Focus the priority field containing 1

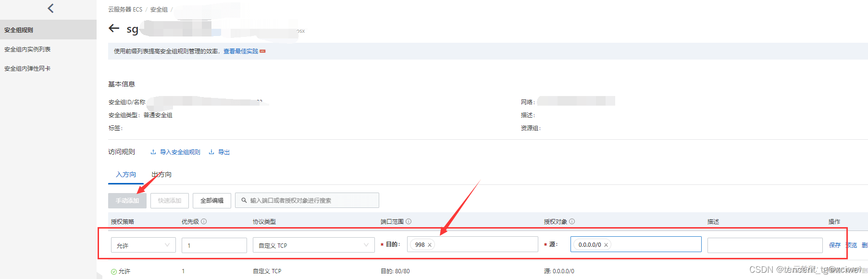coord(214,245)
